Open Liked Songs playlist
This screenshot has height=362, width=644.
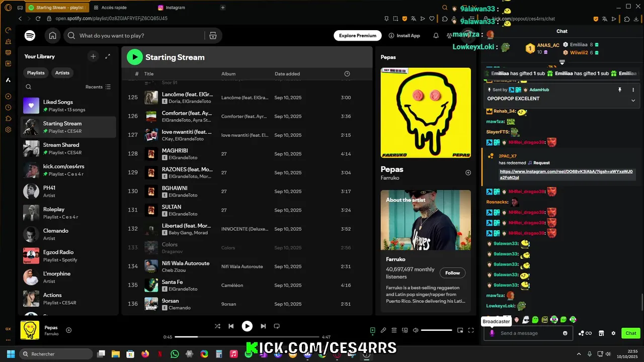(68, 106)
